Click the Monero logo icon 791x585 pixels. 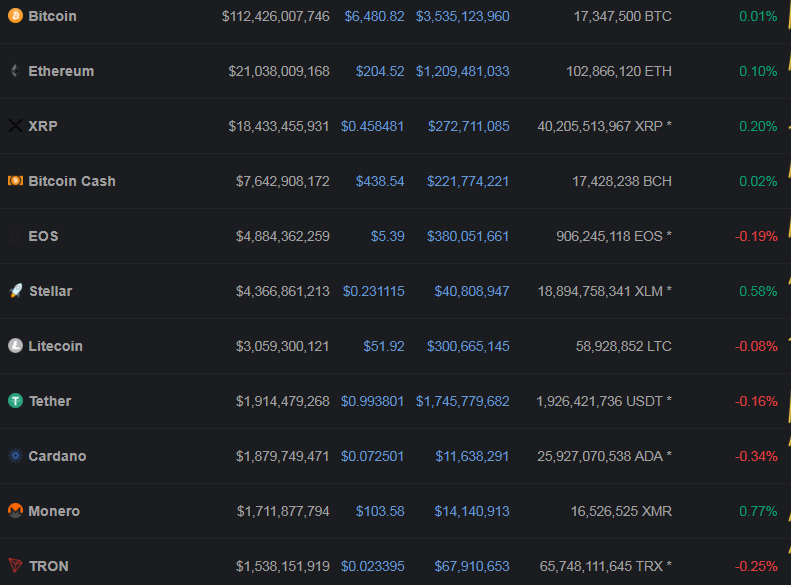(x=15, y=511)
